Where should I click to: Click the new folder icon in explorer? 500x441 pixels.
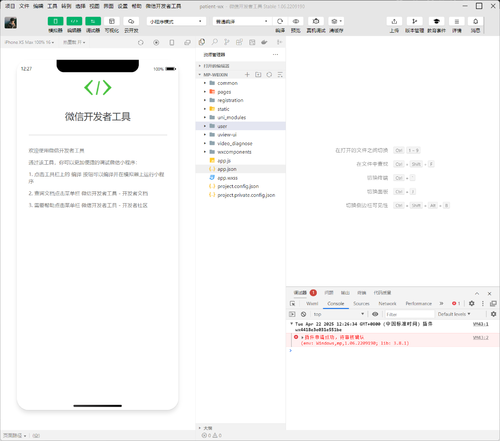click(258, 75)
